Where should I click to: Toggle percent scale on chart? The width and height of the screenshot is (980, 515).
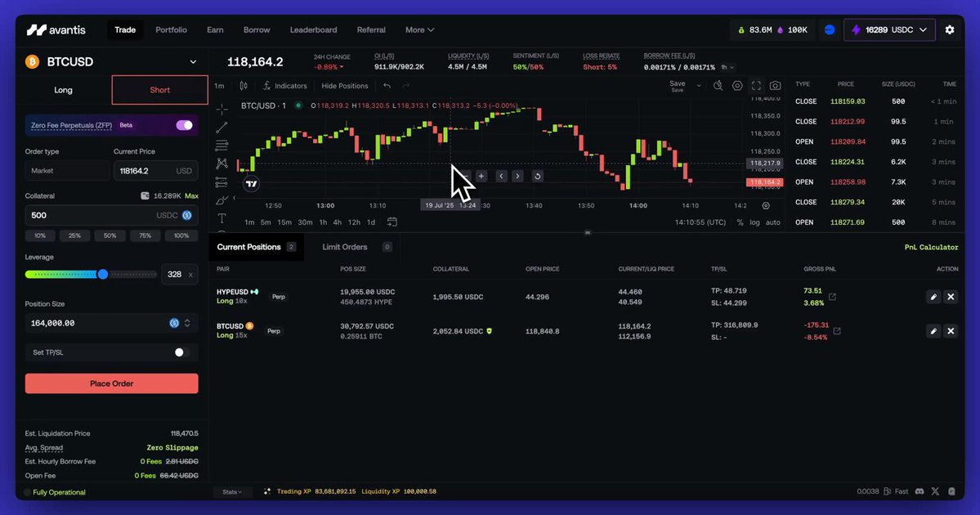click(x=740, y=222)
